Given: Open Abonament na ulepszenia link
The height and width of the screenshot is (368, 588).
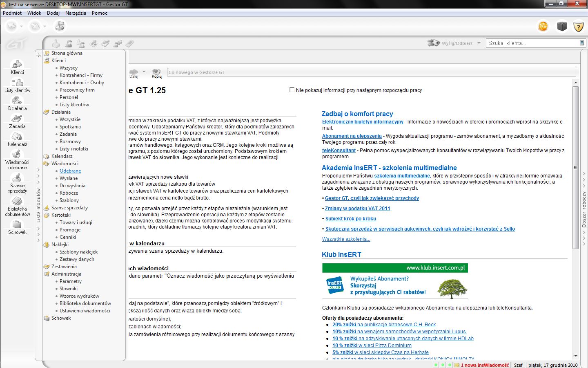Looking at the screenshot, I should (x=352, y=136).
